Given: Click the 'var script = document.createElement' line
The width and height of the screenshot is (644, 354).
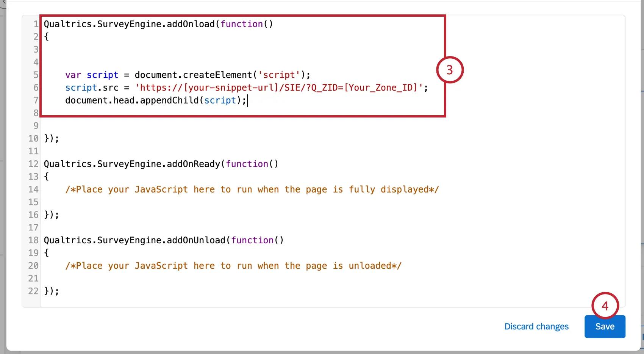Looking at the screenshot, I should 188,75.
